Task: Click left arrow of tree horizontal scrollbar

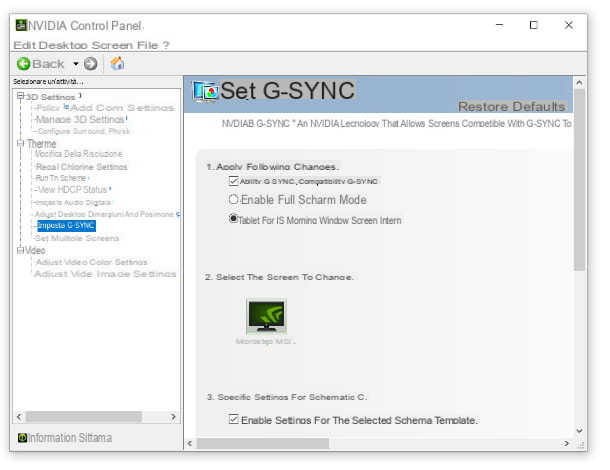Action: click(19, 417)
